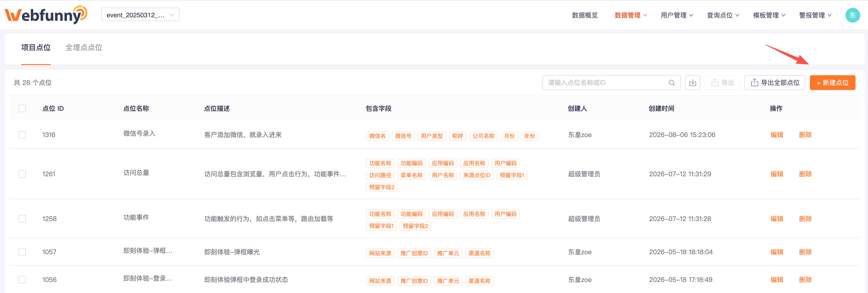This screenshot has width=868, height=293.
Task: Click the 新建点位 button
Action: [x=832, y=83]
